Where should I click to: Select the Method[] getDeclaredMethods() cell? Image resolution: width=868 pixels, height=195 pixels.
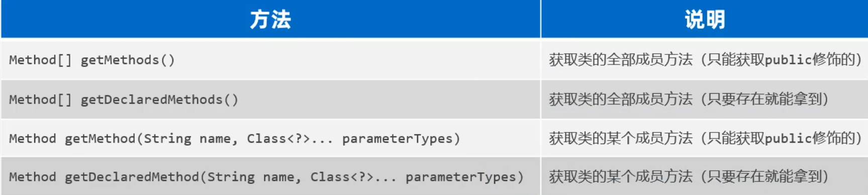tap(270, 99)
